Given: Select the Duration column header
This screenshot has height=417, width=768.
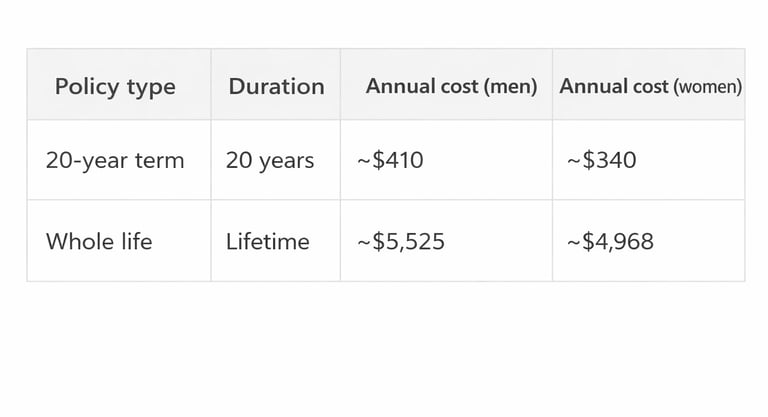Looking at the screenshot, I should click(x=276, y=87).
